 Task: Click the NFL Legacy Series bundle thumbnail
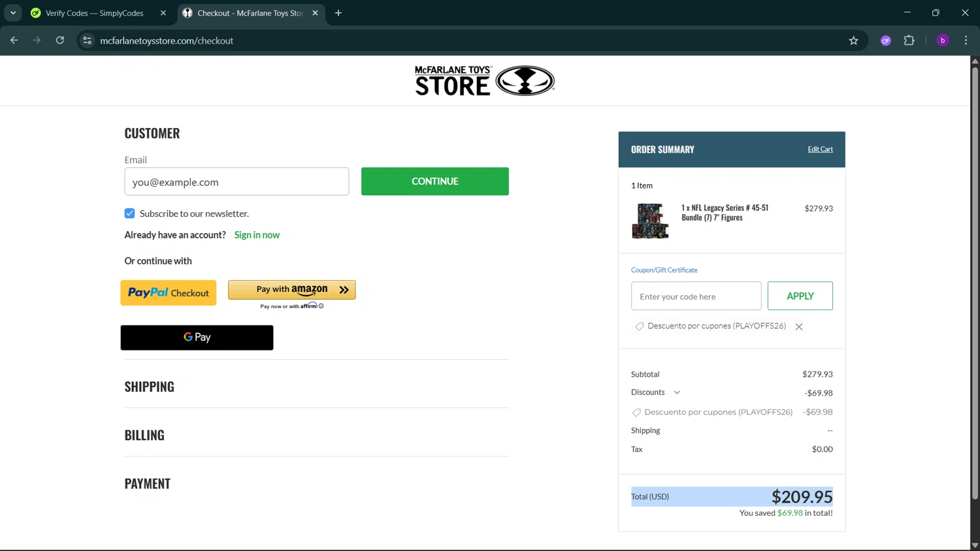650,221
